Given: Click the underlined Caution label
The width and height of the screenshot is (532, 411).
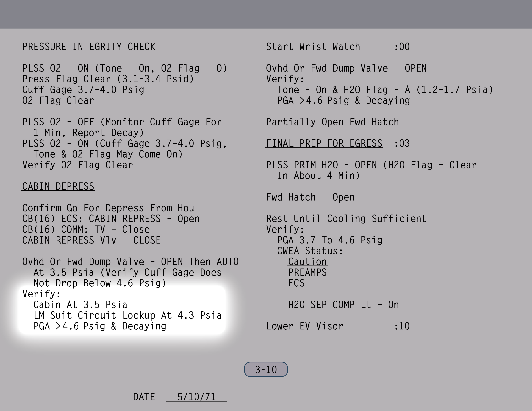Looking at the screenshot, I should [x=307, y=262].
